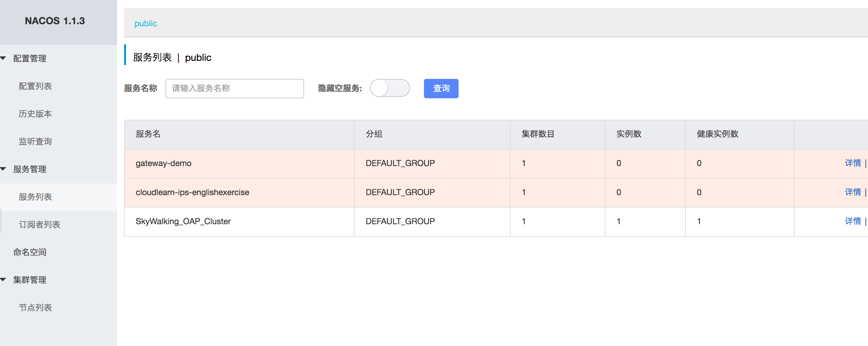Click the NACOS 1.1.3 logo header
Image resolution: width=868 pixels, height=346 pixels.
click(x=55, y=21)
